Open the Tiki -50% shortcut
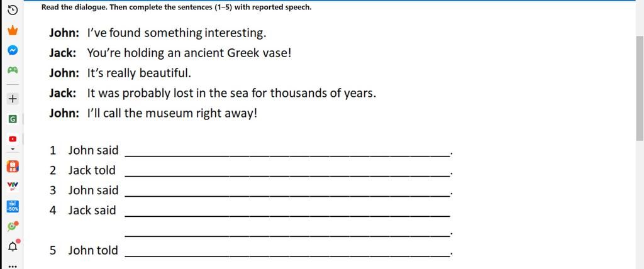 13,206
